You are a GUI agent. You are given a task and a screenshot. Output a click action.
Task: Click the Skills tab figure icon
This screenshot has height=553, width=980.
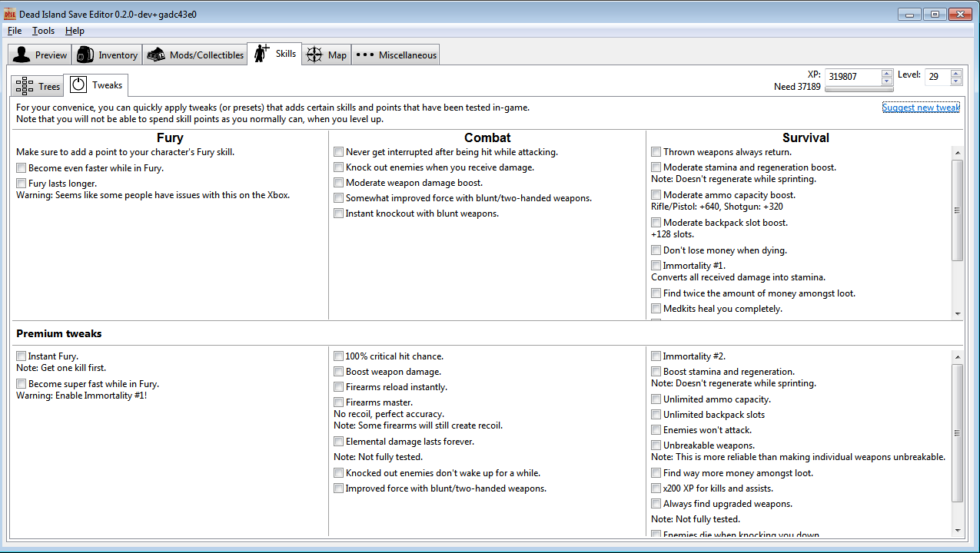click(x=262, y=54)
